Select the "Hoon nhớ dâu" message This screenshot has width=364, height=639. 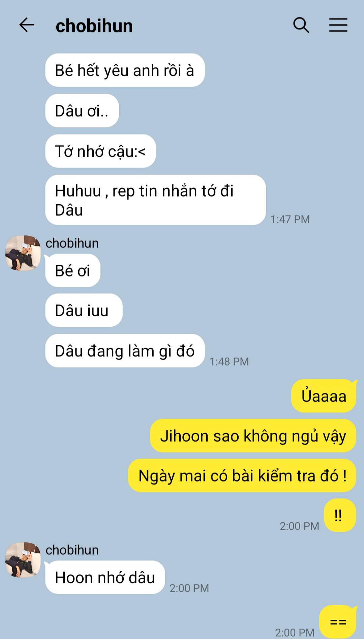tap(105, 577)
